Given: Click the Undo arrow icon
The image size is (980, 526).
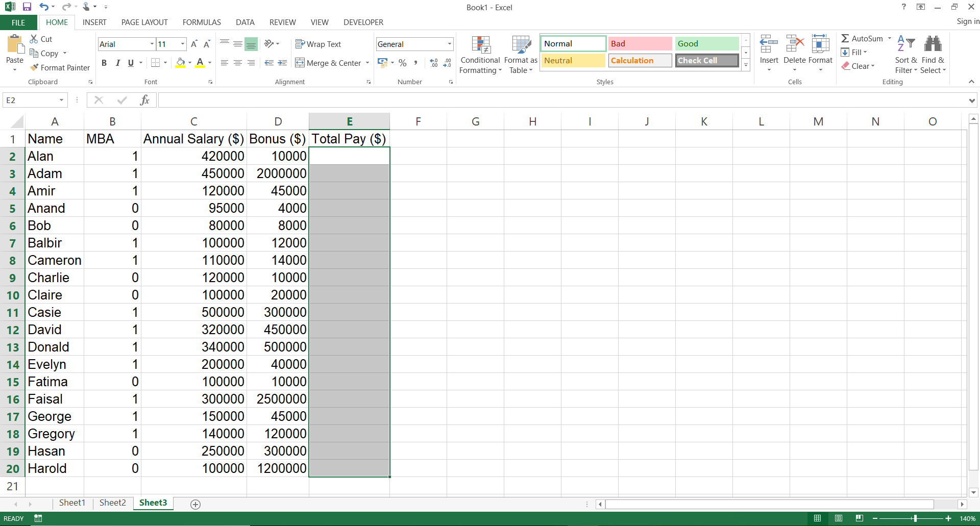Looking at the screenshot, I should click(x=44, y=7).
